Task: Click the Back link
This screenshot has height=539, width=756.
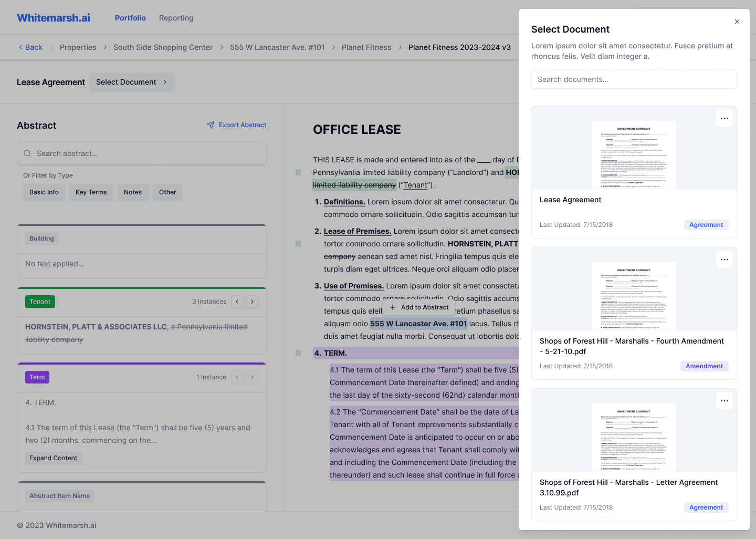Action: tap(30, 47)
